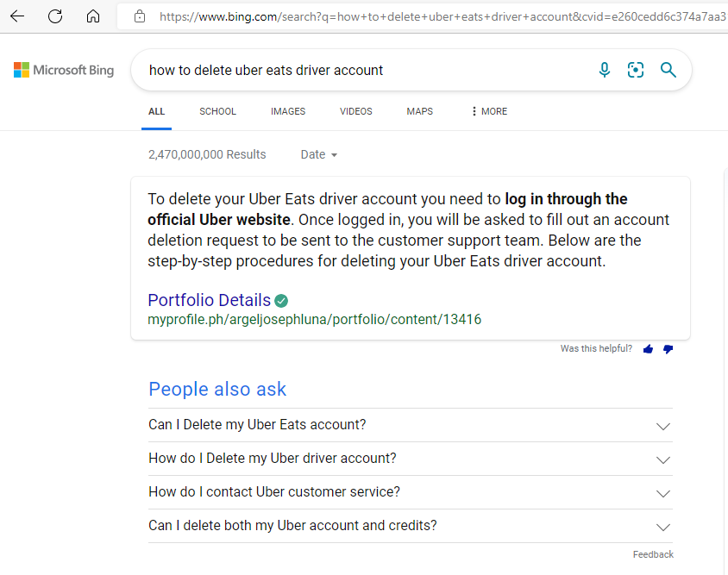Click the thumbs down not helpful icon
The image size is (728, 575).
668,349
